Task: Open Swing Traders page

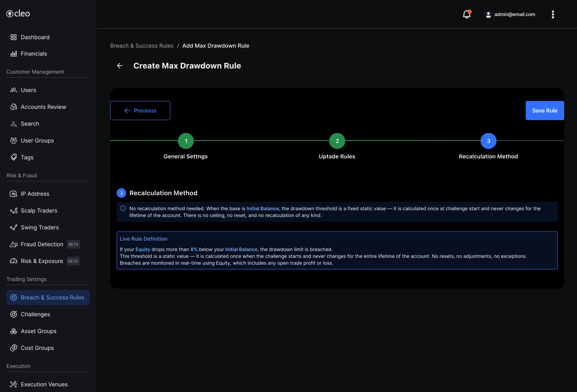Action: click(x=48, y=227)
